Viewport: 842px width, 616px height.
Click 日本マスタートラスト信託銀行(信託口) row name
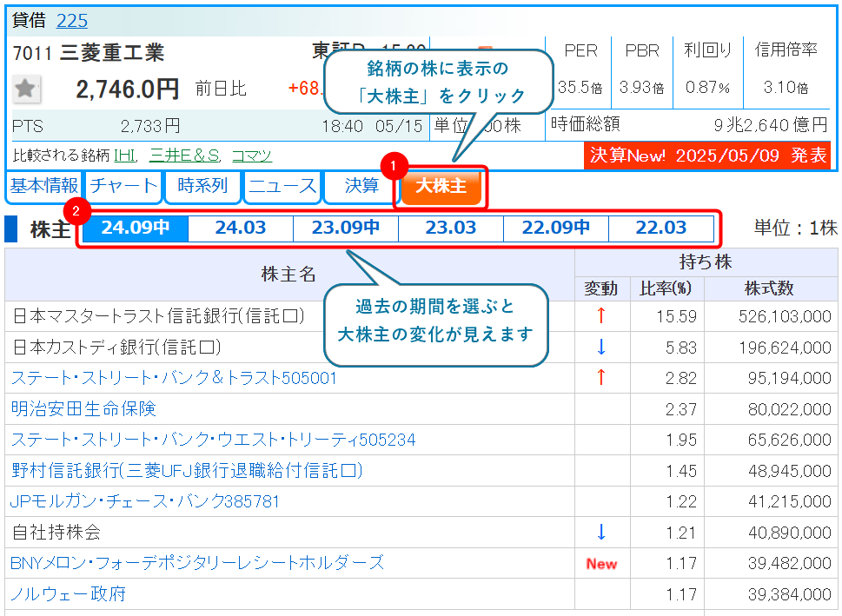[158, 316]
